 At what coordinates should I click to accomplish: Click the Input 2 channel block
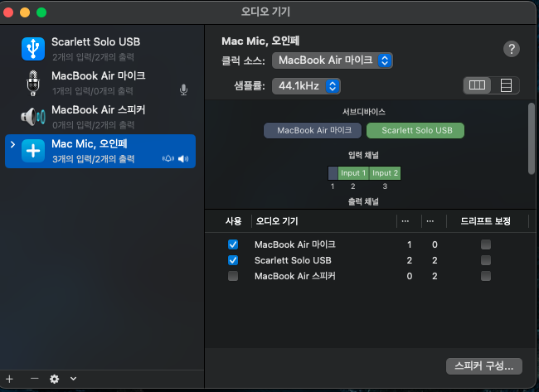click(x=385, y=173)
